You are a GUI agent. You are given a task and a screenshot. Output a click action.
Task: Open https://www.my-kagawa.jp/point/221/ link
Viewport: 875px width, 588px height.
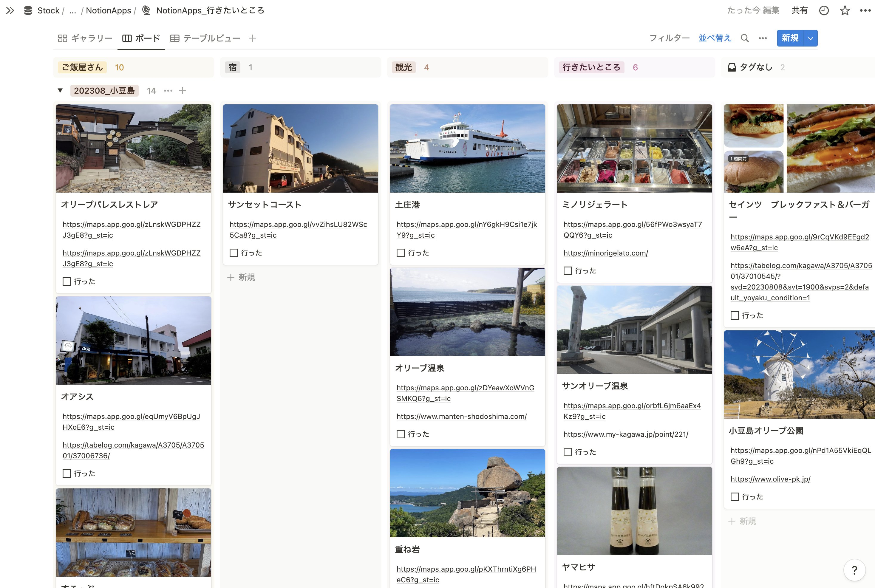point(626,435)
